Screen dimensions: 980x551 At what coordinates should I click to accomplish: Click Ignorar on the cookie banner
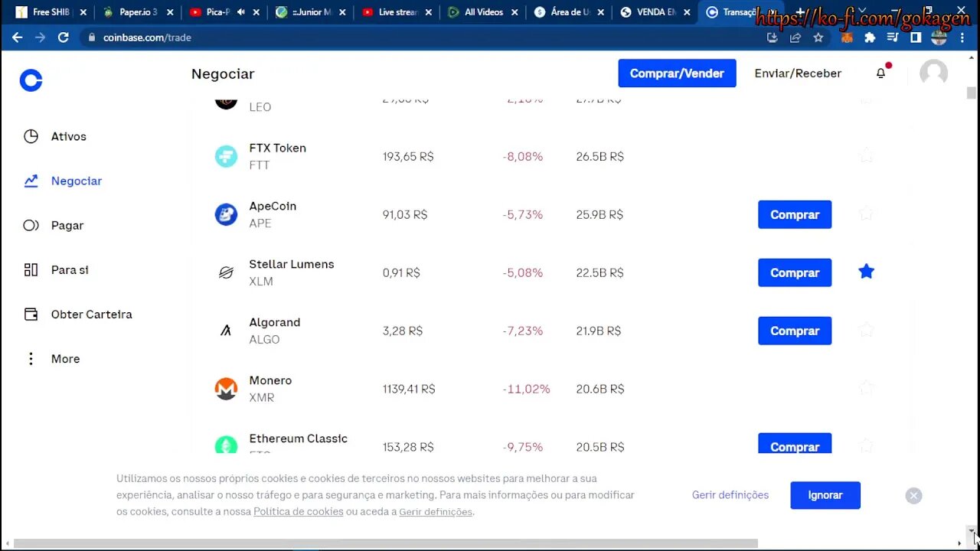coord(825,495)
